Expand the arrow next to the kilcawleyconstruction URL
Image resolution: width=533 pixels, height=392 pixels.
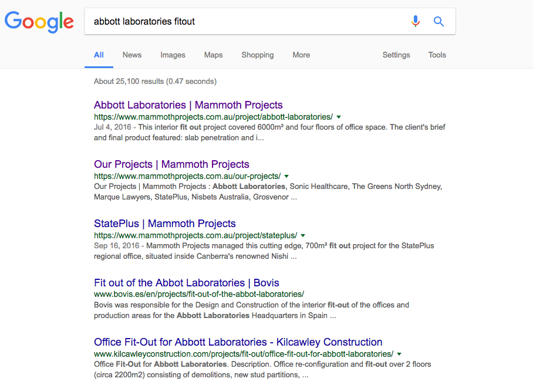[399, 354]
